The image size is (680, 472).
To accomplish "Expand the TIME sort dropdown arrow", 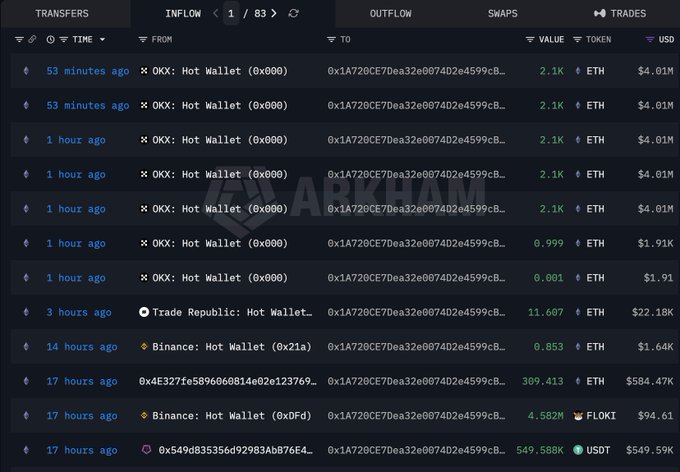I will click(102, 39).
